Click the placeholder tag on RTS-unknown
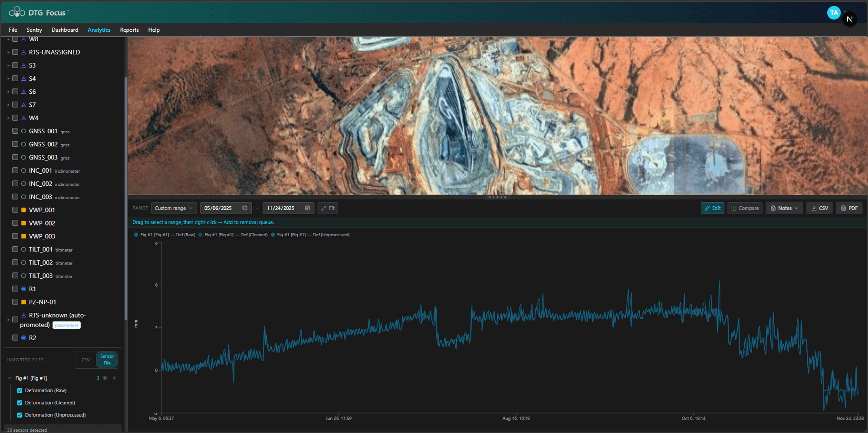This screenshot has height=433, width=868. tap(66, 325)
